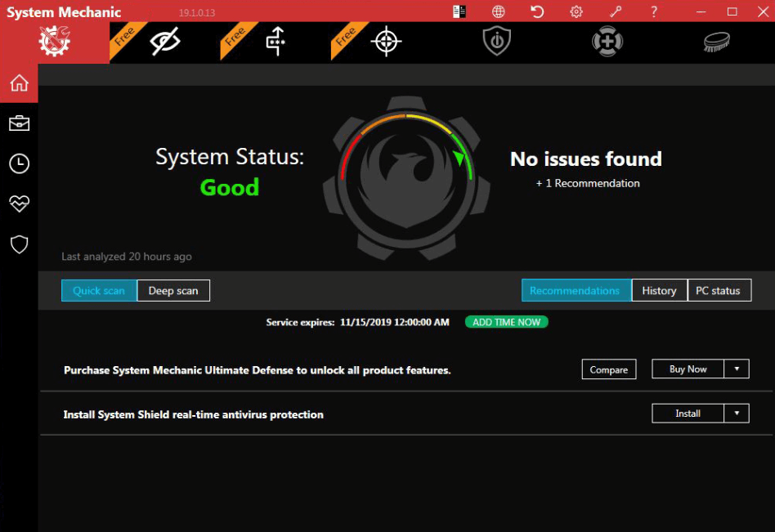Switch to the History tab
Screen dimensions: 775x532
pos(659,290)
